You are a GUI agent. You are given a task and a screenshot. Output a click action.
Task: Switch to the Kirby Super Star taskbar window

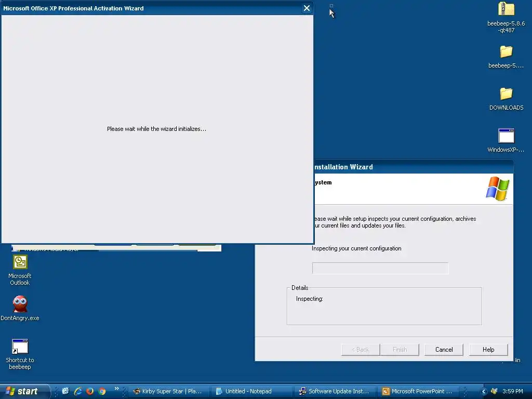click(x=168, y=391)
